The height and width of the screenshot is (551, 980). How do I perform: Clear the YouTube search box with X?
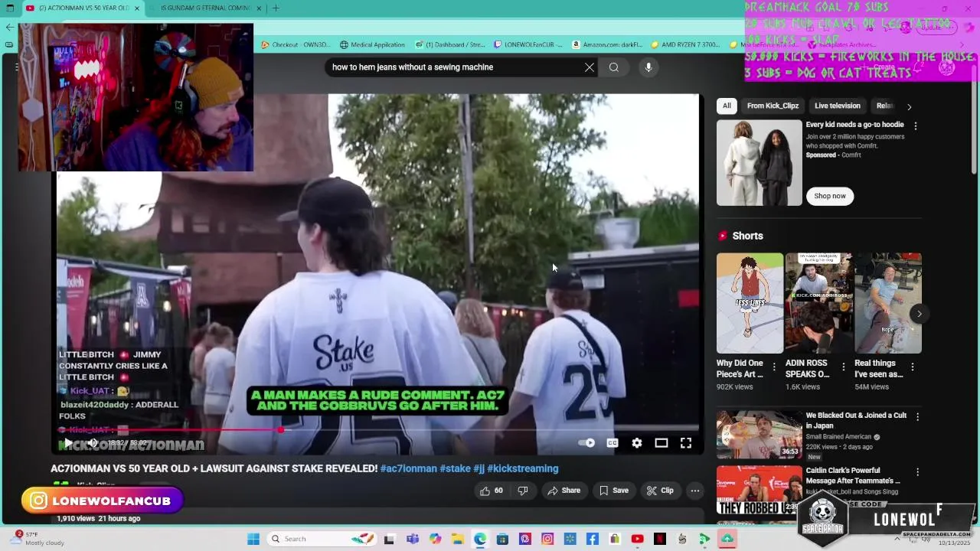[590, 67]
